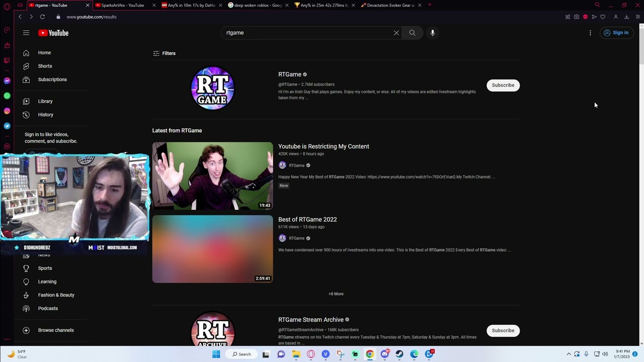The width and height of the screenshot is (644, 362).
Task: Close the rtgame YouTube tab
Action: click(88, 5)
